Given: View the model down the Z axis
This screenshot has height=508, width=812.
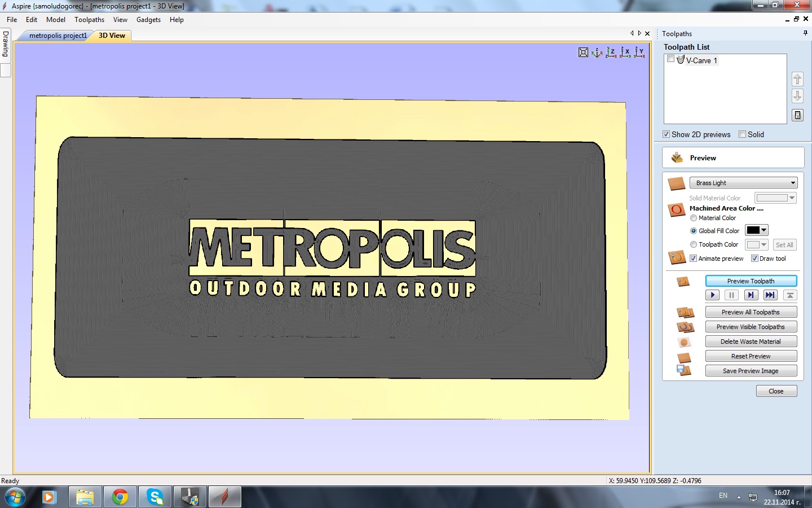Looking at the screenshot, I should click(611, 52).
